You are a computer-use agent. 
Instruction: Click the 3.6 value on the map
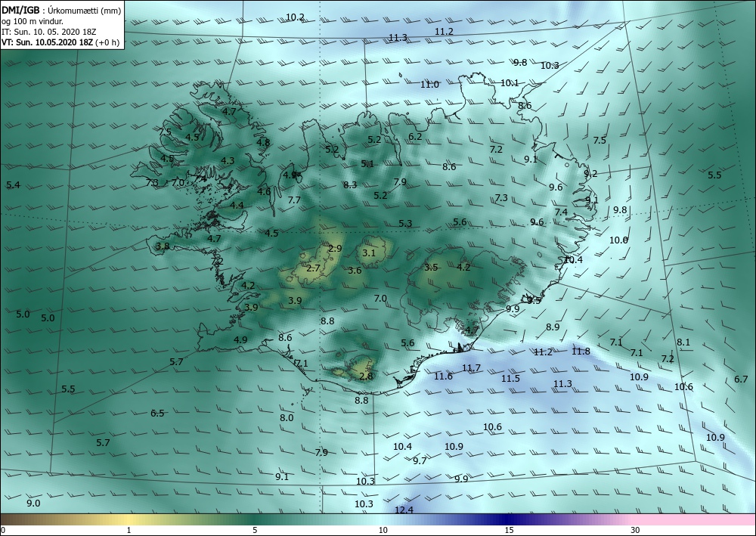point(355,271)
